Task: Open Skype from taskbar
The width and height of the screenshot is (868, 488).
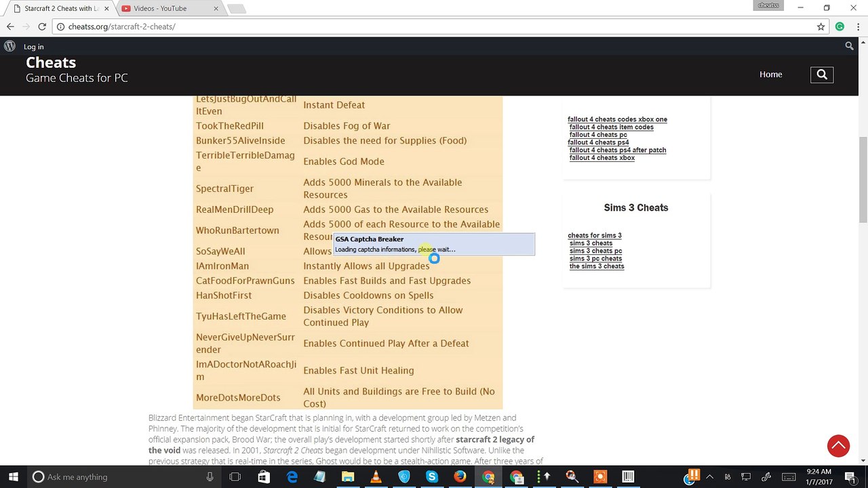Action: [x=432, y=476]
